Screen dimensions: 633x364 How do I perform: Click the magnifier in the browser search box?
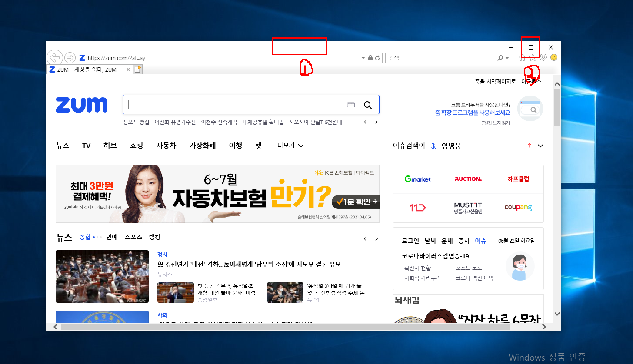coord(500,58)
